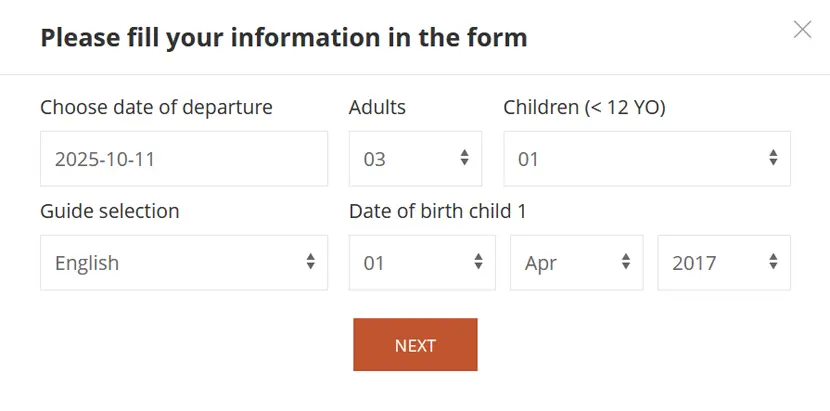Screen dimensions: 830x411
Task: Click the "Choose date of departure" label
Action: pyautogui.click(x=156, y=107)
